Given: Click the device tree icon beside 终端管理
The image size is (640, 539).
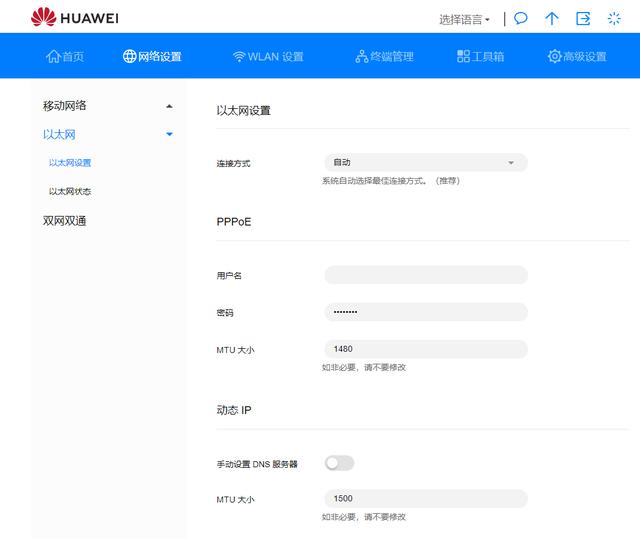Looking at the screenshot, I should tap(362, 56).
